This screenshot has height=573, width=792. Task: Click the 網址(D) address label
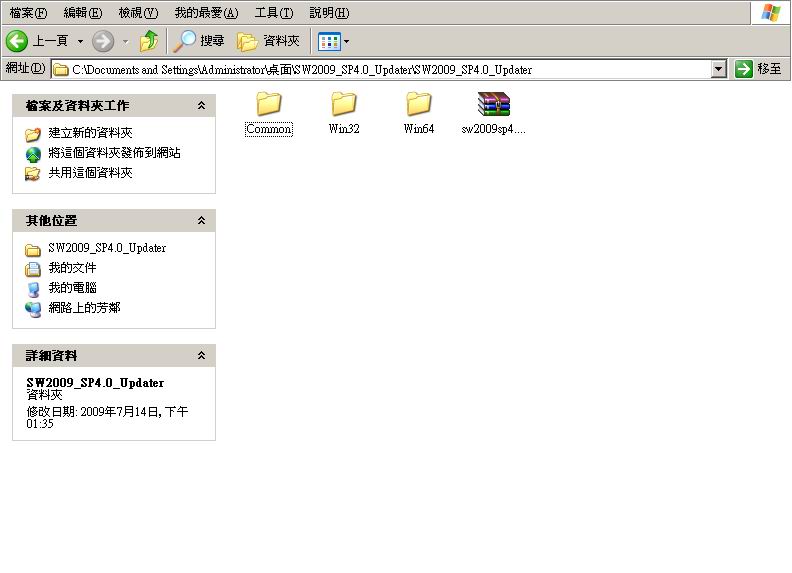(x=25, y=68)
